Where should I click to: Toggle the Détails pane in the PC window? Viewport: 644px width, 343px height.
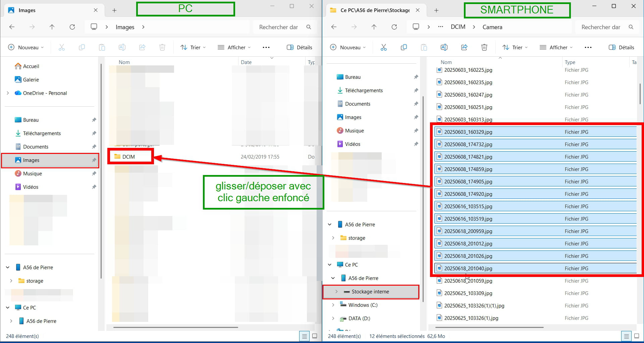[x=300, y=47]
